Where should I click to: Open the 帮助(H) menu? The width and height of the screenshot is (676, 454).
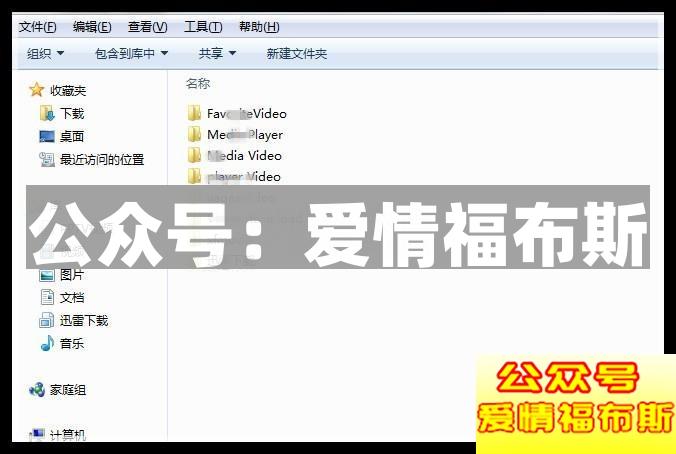tap(259, 27)
